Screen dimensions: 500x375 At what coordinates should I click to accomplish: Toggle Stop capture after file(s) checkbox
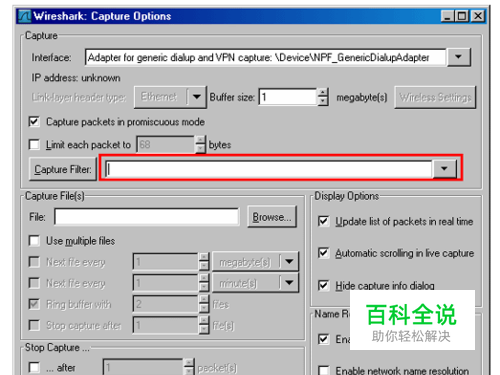(x=34, y=325)
